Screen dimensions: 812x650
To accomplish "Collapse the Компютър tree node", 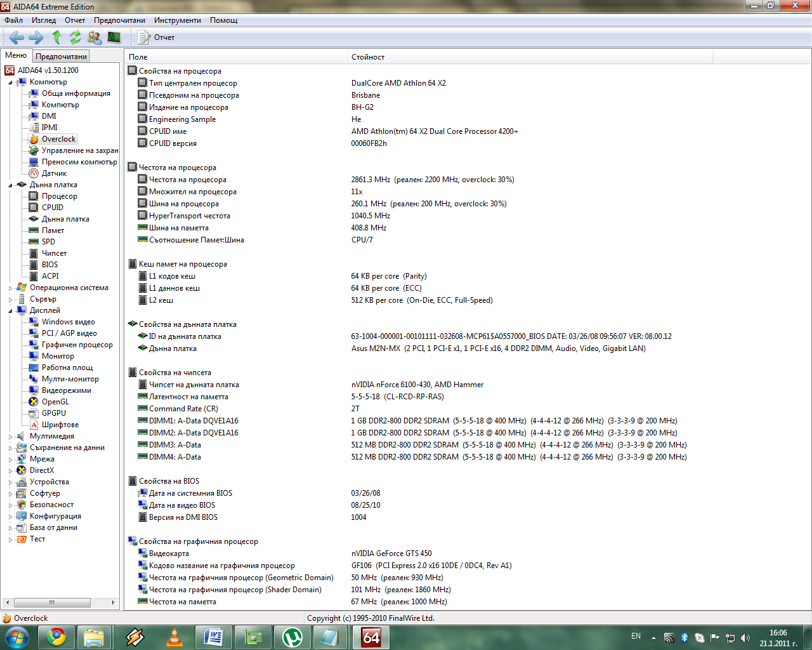I will coord(10,83).
